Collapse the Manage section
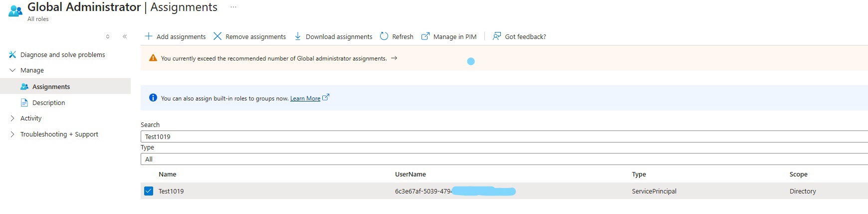 tap(12, 70)
